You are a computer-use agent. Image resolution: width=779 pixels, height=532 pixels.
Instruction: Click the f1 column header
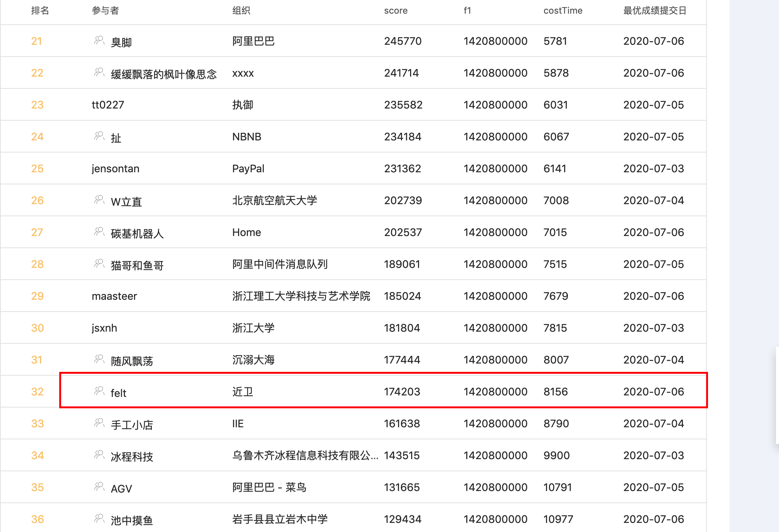point(467,11)
